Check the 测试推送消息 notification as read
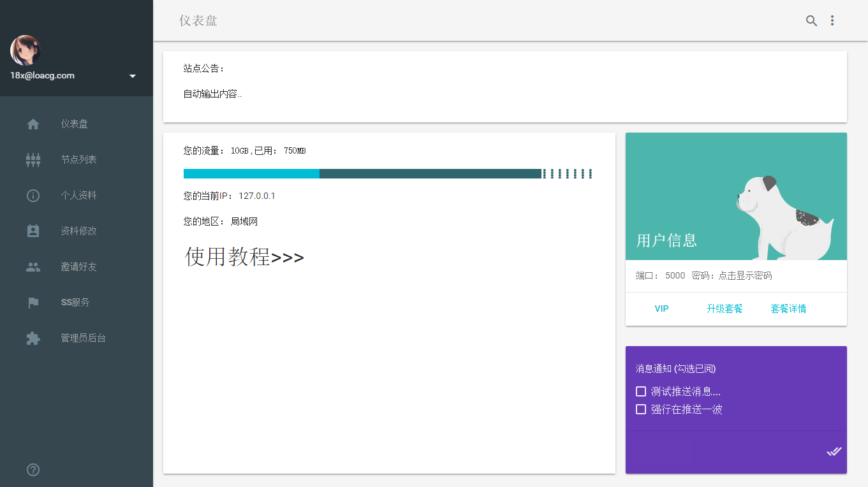Screen dimensions: 868x487 click(x=640, y=391)
